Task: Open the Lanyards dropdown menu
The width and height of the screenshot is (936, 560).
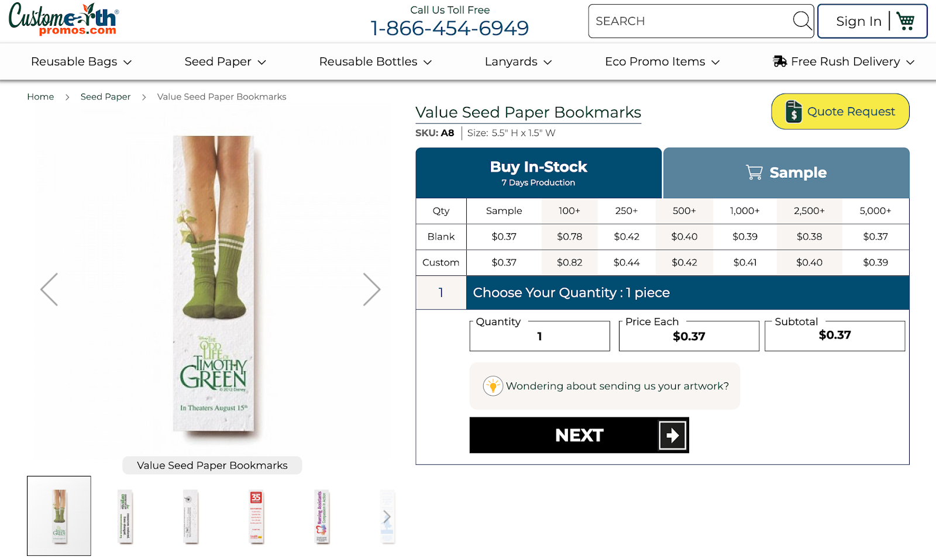Action: 518,61
